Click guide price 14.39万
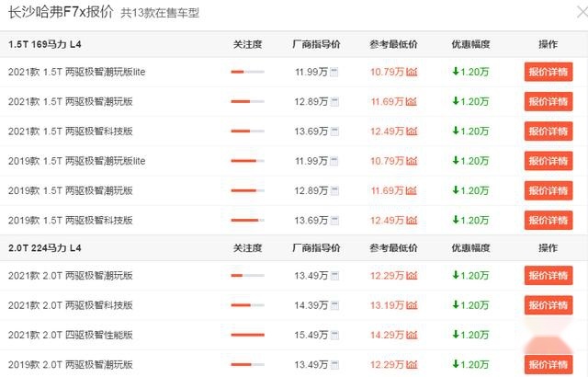Screen dimensions: 588x377 [x=311, y=305]
